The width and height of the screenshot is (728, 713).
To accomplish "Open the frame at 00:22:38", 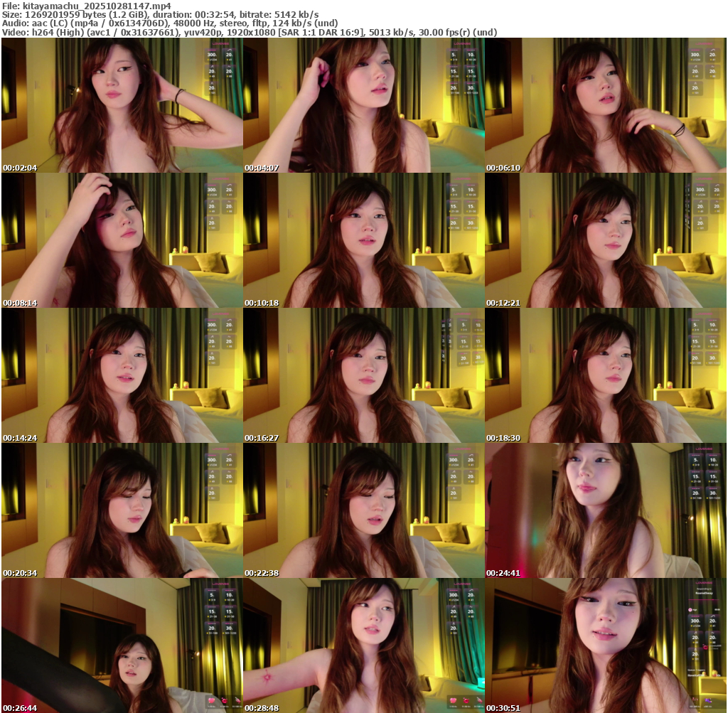I will (x=363, y=510).
